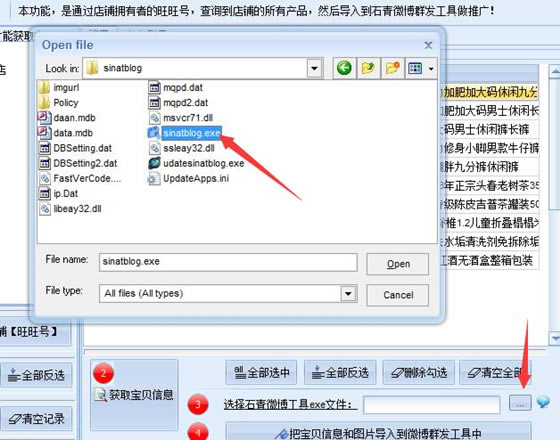
Task: Select the sinatblog.exe file
Action: (x=185, y=133)
